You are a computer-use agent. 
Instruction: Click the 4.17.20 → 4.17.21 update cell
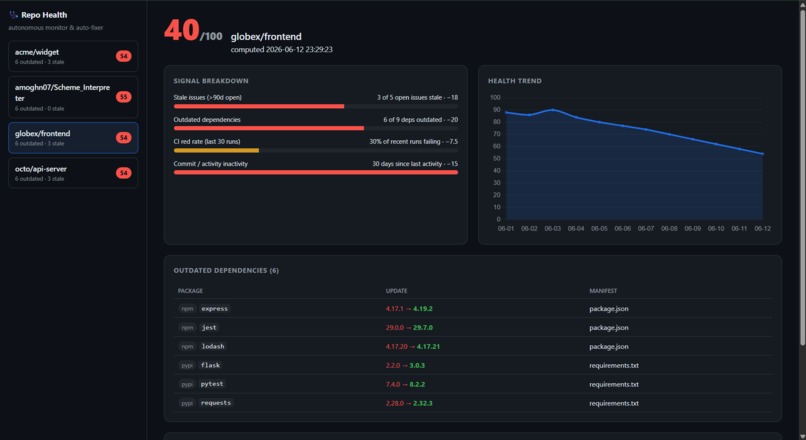(413, 346)
